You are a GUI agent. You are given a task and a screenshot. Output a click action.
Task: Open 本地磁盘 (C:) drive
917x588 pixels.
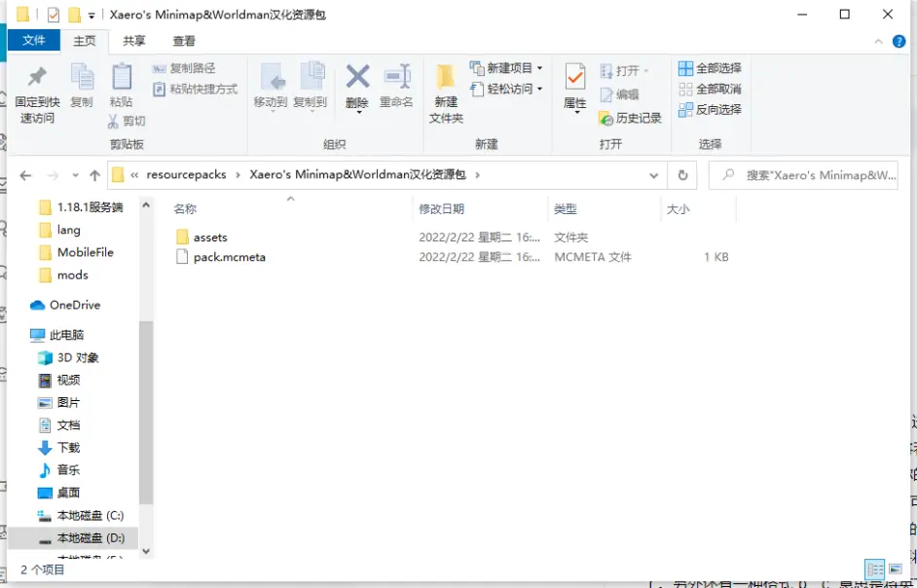[81, 515]
